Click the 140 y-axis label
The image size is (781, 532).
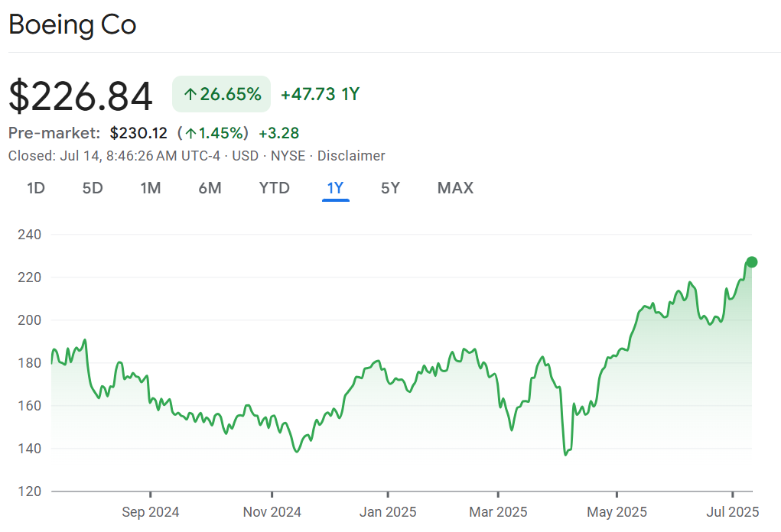(x=29, y=449)
